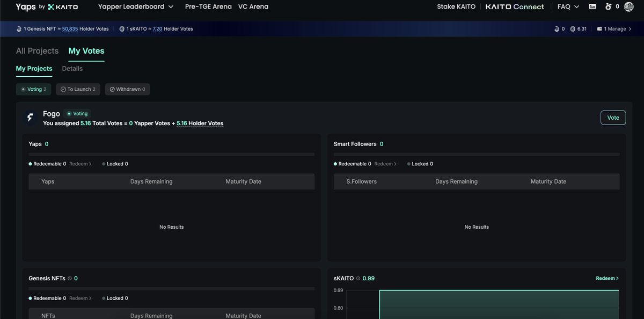644x319 pixels.
Task: Click Locked 0 under Genesis NFTs
Action: click(x=115, y=298)
